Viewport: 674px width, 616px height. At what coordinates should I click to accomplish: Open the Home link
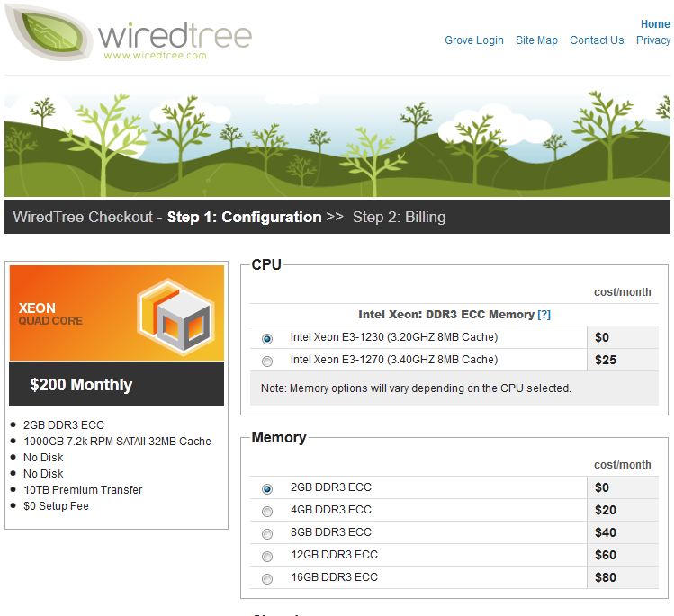pyautogui.click(x=655, y=24)
